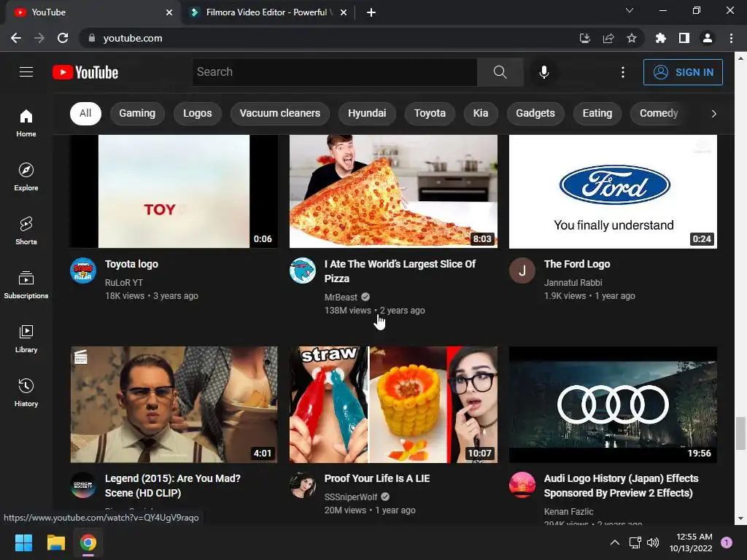Select the Toyota filter chip
Viewport: 747px width, 560px height.
(x=430, y=113)
